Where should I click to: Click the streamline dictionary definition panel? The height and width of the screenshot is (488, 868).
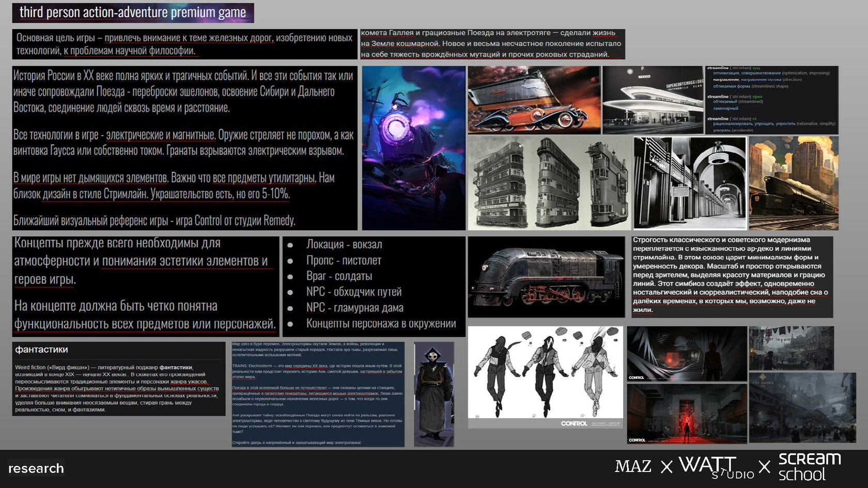click(772, 100)
